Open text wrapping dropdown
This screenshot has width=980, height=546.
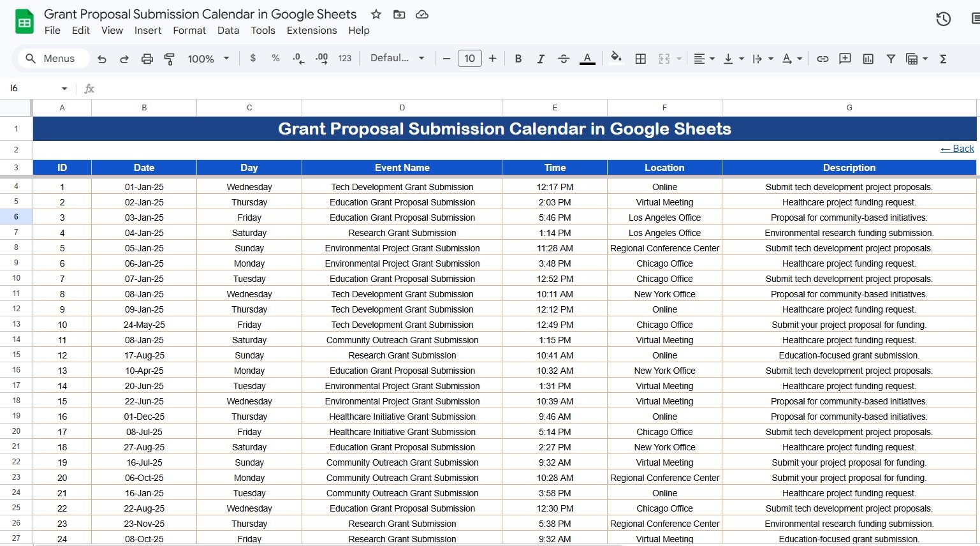pos(763,59)
